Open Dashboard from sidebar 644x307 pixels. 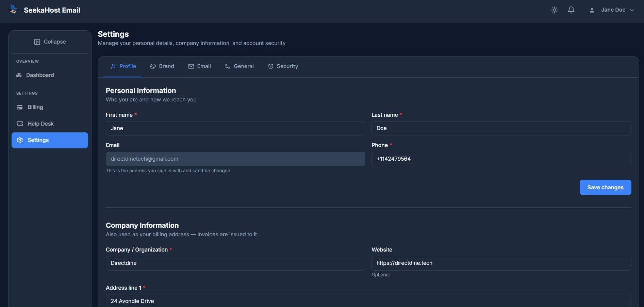pos(50,75)
